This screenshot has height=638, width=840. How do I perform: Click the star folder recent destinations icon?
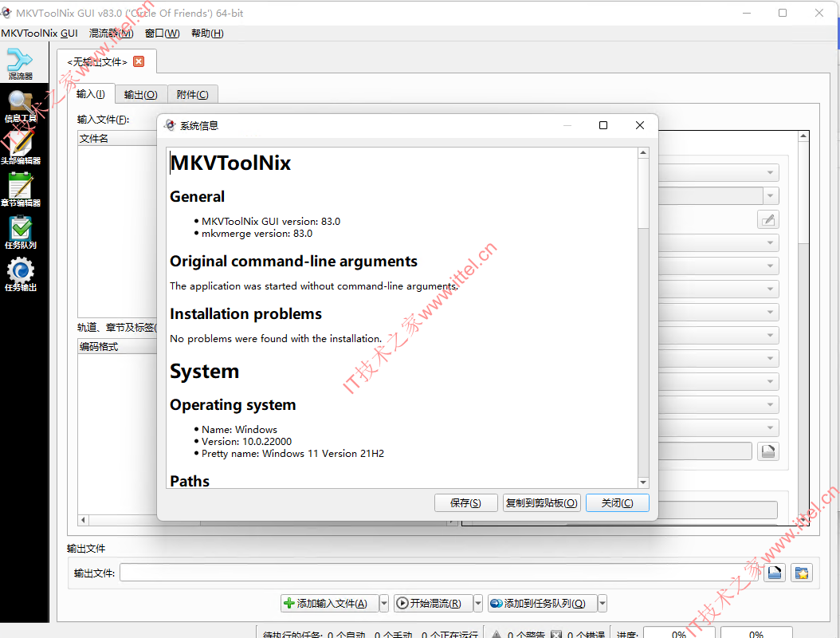click(802, 573)
